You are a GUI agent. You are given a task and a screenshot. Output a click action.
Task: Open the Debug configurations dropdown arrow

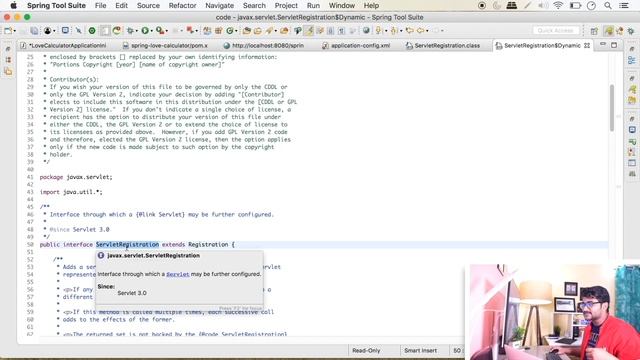(137, 31)
